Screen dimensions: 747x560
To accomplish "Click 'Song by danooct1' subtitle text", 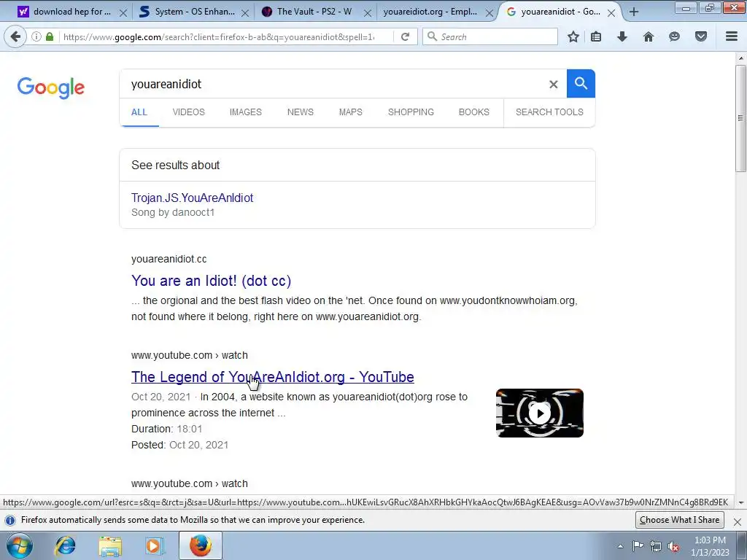I will click(x=173, y=212).
